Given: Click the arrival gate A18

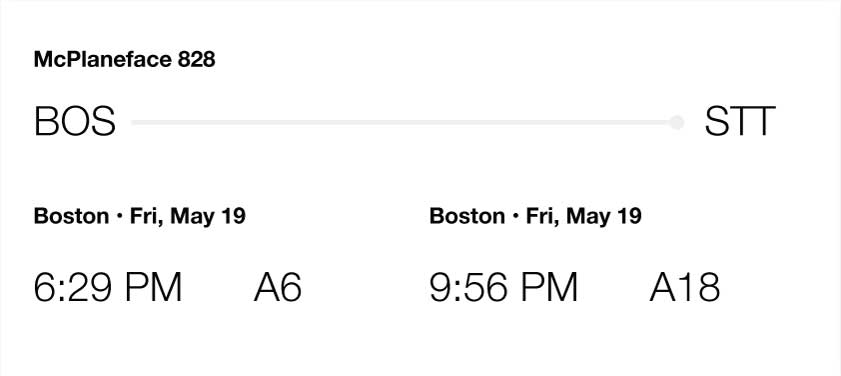Looking at the screenshot, I should (x=684, y=287).
